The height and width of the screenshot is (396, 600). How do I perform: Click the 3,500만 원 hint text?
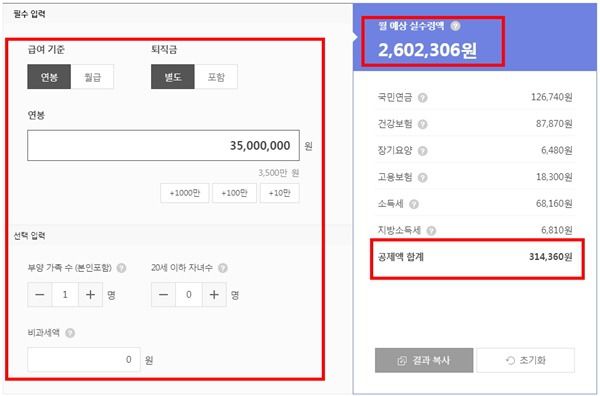click(279, 173)
